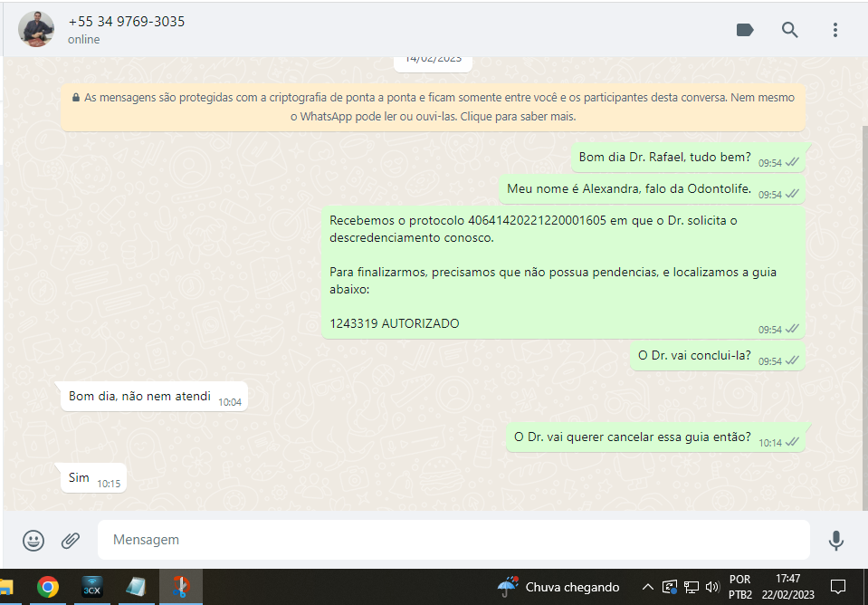868x605 pixels.
Task: Select the 'Sim' message bubble
Action: coord(80,477)
